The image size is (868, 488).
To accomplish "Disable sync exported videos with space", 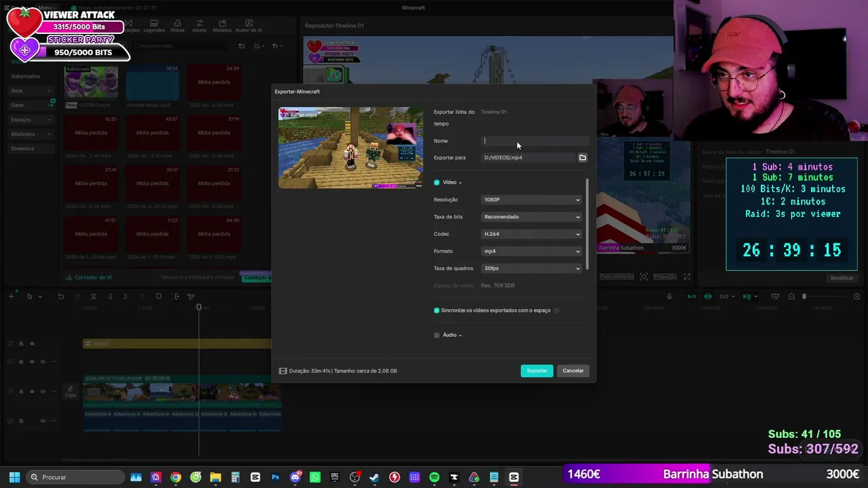I will pos(437,310).
